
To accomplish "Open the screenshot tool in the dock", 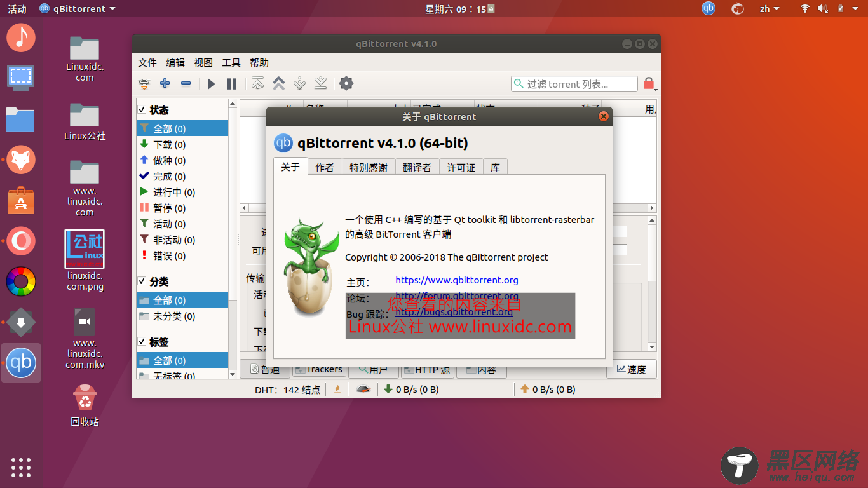I will tap(21, 78).
